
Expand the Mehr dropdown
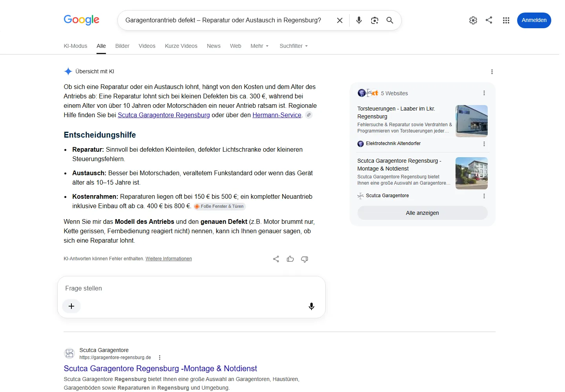click(260, 46)
